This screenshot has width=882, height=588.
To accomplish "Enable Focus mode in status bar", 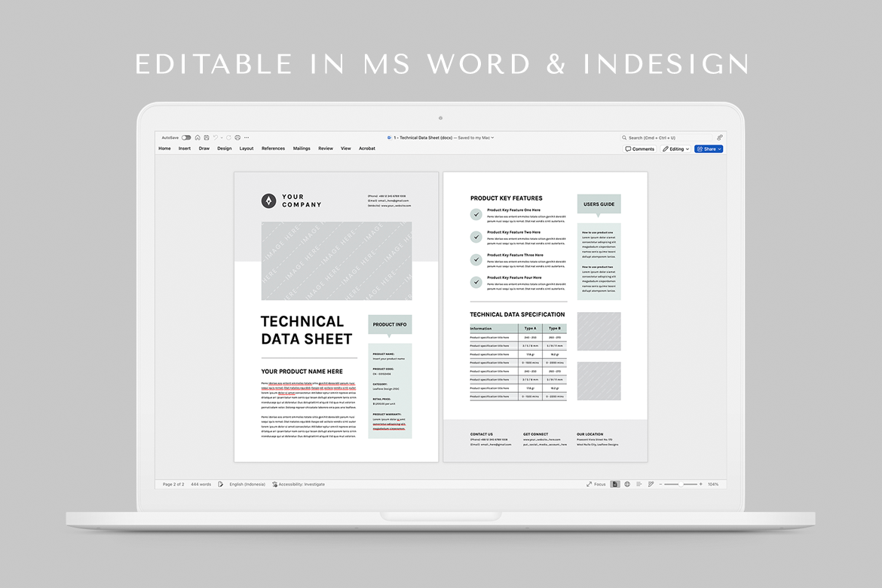I will [x=596, y=484].
